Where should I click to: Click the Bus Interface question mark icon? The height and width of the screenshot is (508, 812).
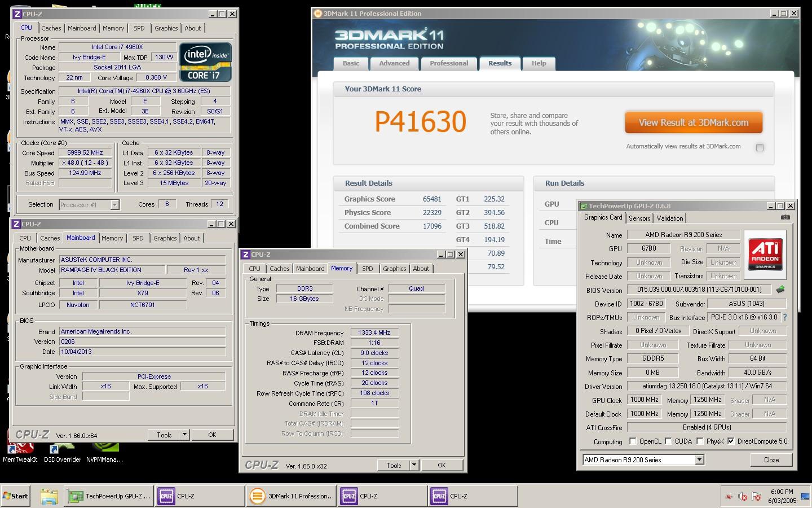784,317
